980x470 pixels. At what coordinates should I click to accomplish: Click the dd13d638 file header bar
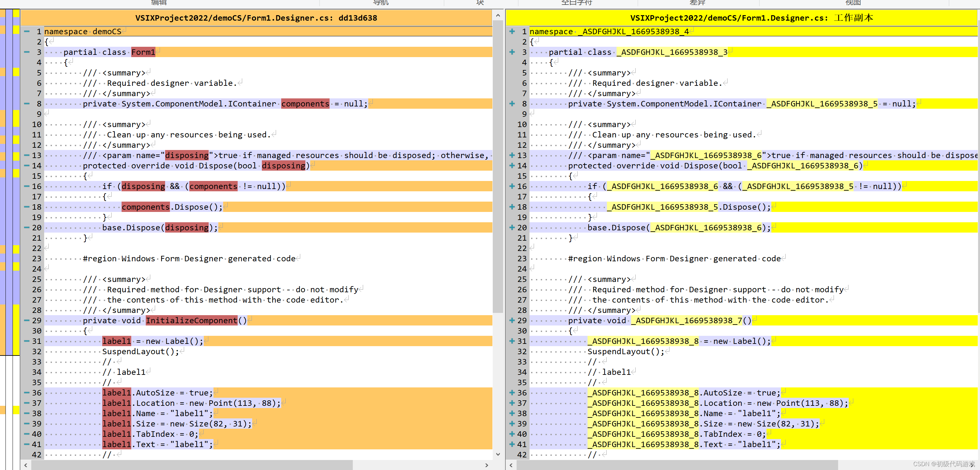[256, 18]
